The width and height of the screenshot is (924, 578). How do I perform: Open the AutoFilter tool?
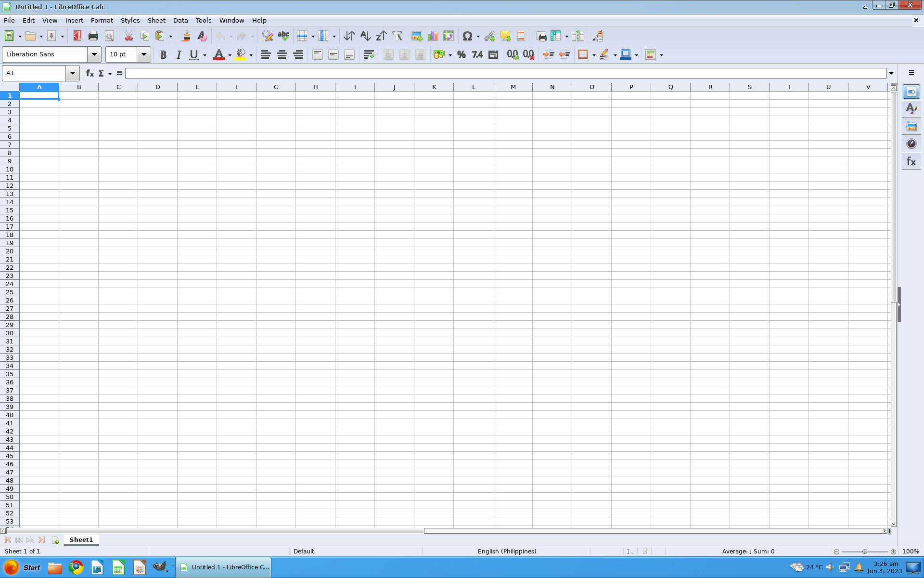397,36
